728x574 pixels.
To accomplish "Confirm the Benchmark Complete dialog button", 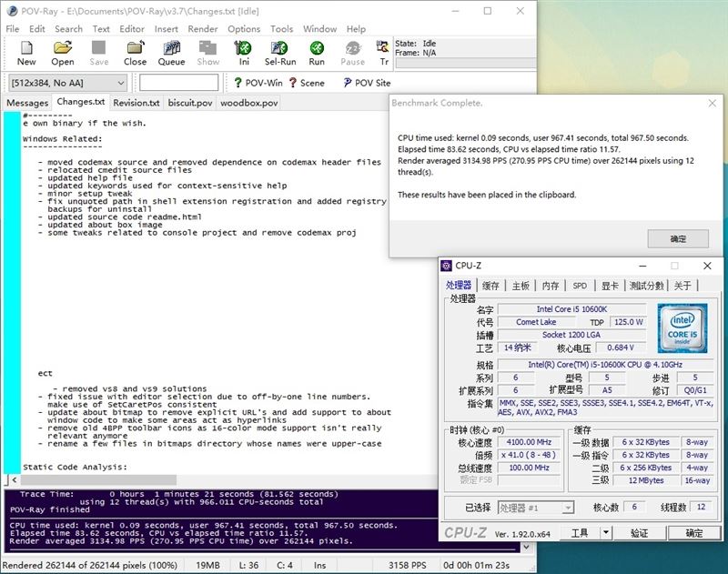I will [678, 238].
